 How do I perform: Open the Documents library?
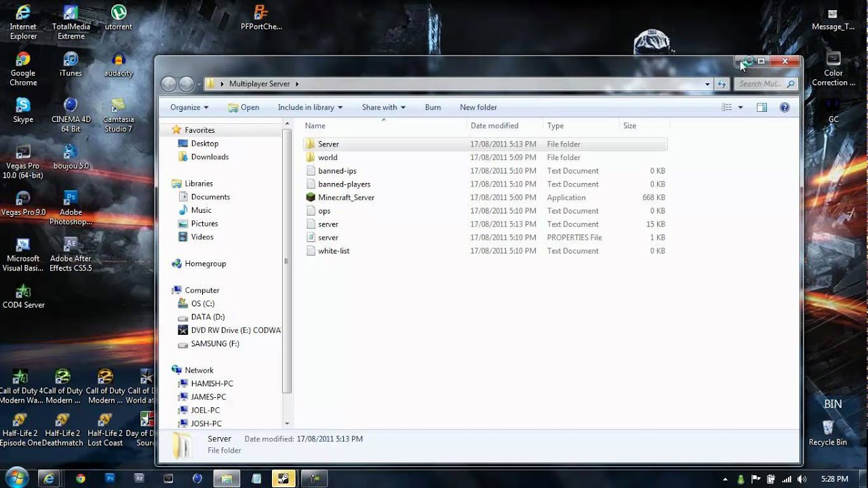[203, 197]
